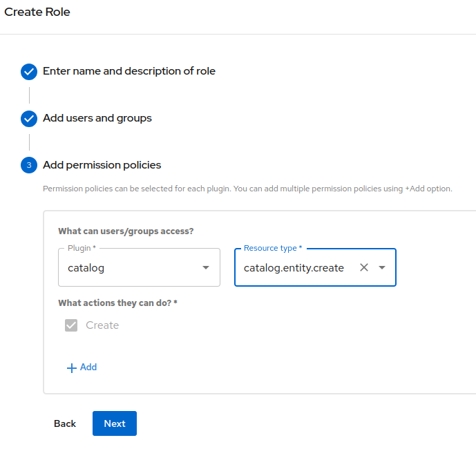The width and height of the screenshot is (476, 449).
Task: Clear the Resource type selection with X
Action: point(364,267)
